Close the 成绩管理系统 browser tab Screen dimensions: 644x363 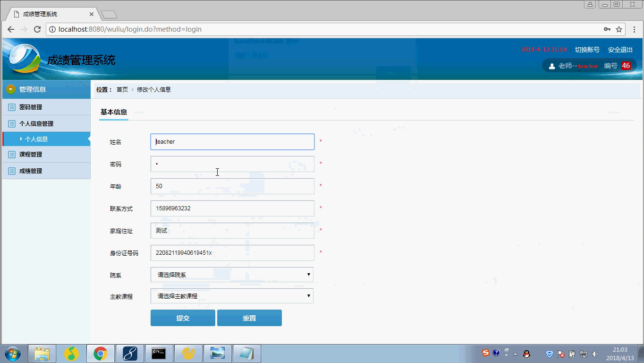coord(92,14)
